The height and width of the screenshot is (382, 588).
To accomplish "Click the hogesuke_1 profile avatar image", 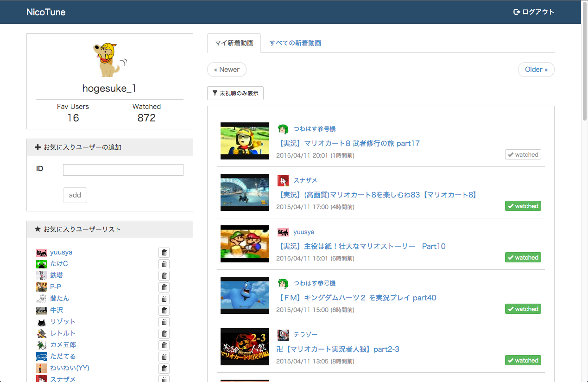I will coord(109,59).
